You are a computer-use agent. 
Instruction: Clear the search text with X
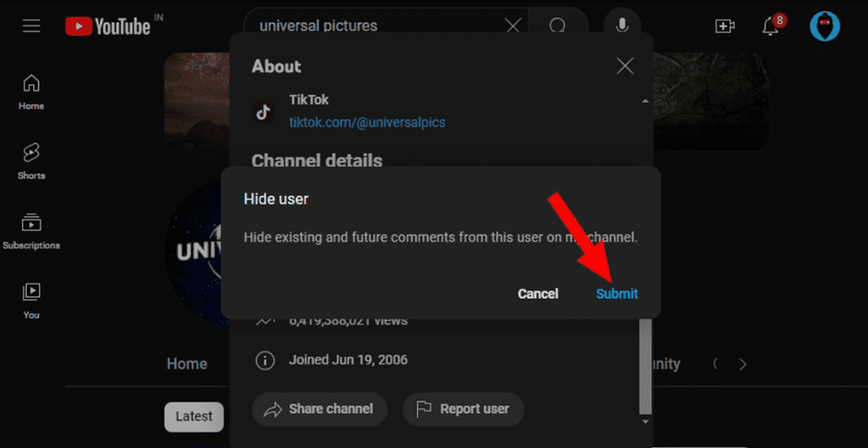(513, 26)
